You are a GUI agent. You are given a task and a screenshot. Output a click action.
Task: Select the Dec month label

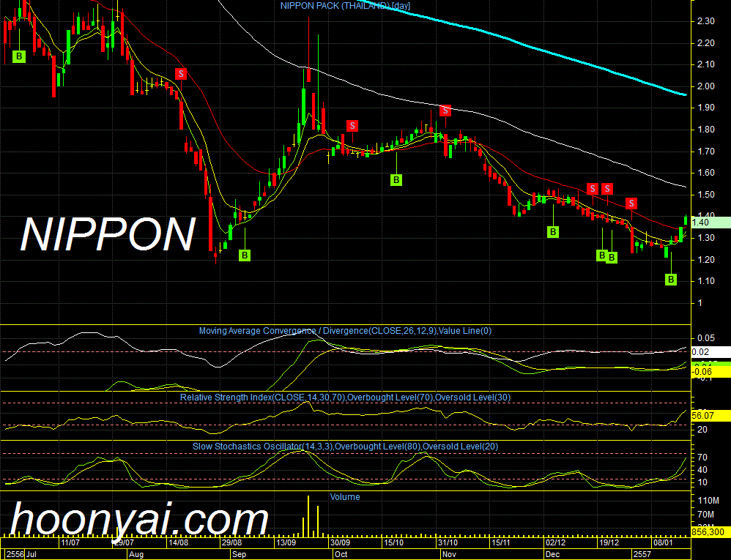[x=552, y=554]
